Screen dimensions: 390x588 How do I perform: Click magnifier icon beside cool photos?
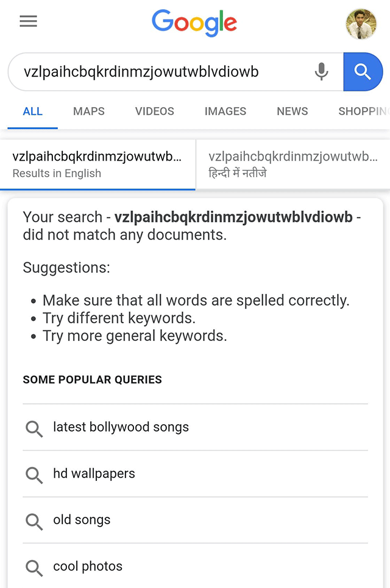[34, 567]
